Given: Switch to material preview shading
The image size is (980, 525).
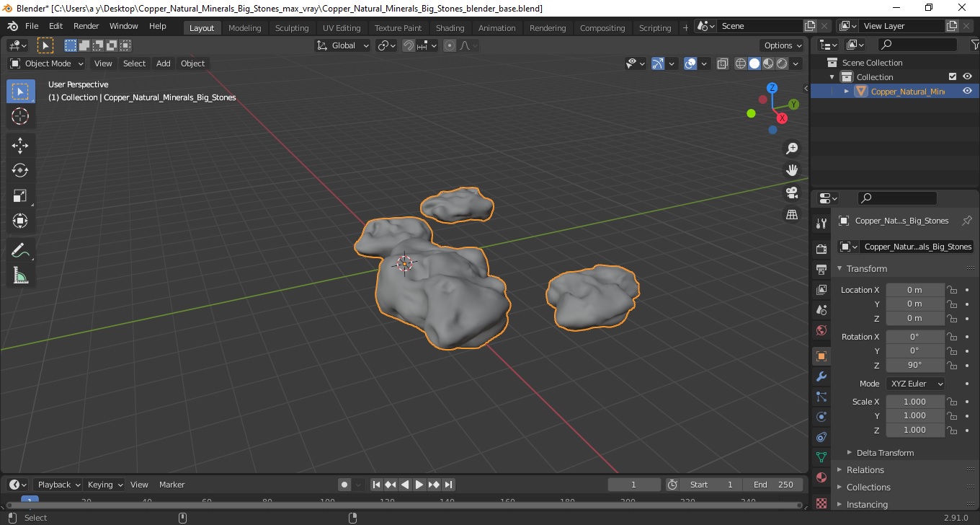Looking at the screenshot, I should [768, 63].
